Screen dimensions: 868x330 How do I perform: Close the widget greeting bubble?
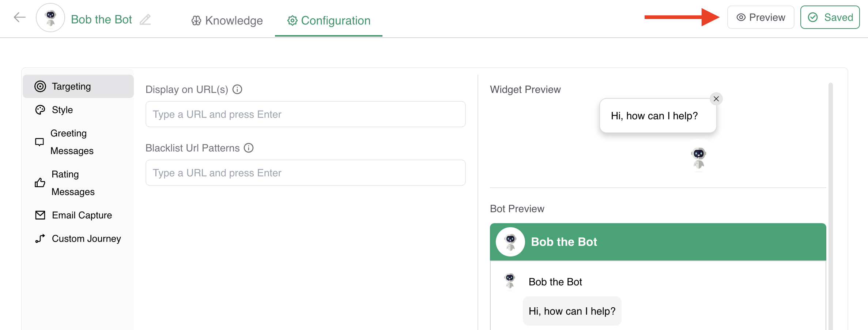click(716, 99)
